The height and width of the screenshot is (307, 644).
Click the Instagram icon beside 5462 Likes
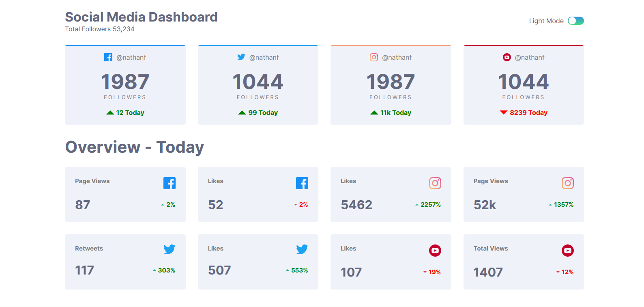click(435, 183)
